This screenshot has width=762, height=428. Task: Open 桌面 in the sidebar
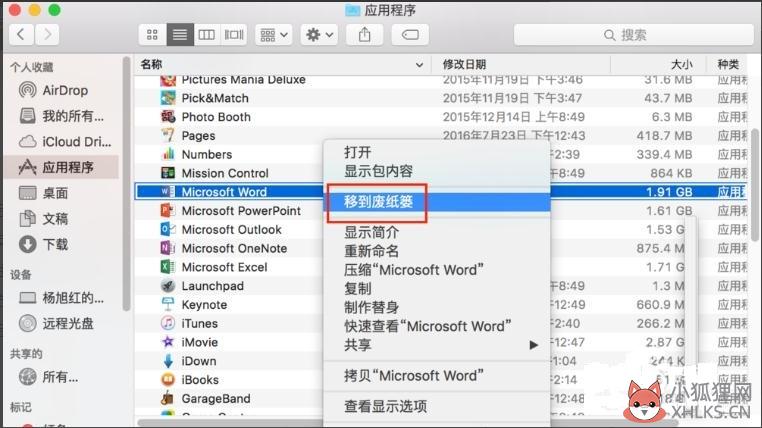pyautogui.click(x=44, y=193)
